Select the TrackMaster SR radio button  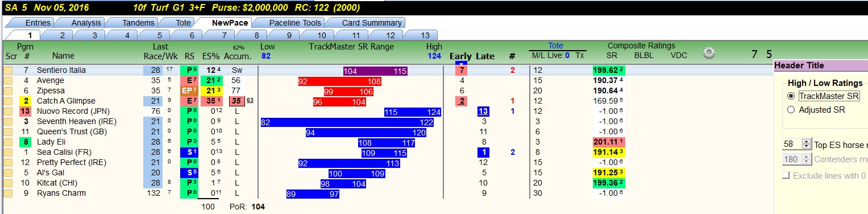pos(792,96)
